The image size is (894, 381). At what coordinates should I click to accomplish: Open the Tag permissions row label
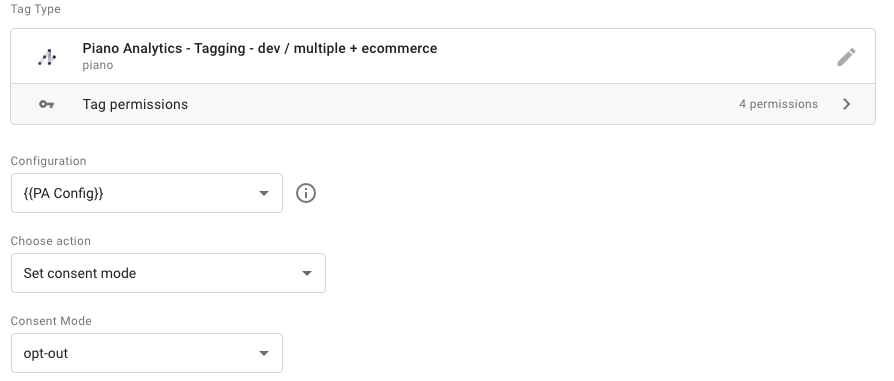[135, 104]
